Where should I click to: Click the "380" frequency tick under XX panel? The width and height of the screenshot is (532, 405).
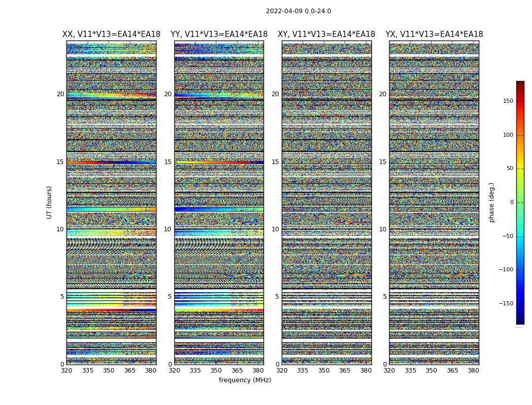151,371
